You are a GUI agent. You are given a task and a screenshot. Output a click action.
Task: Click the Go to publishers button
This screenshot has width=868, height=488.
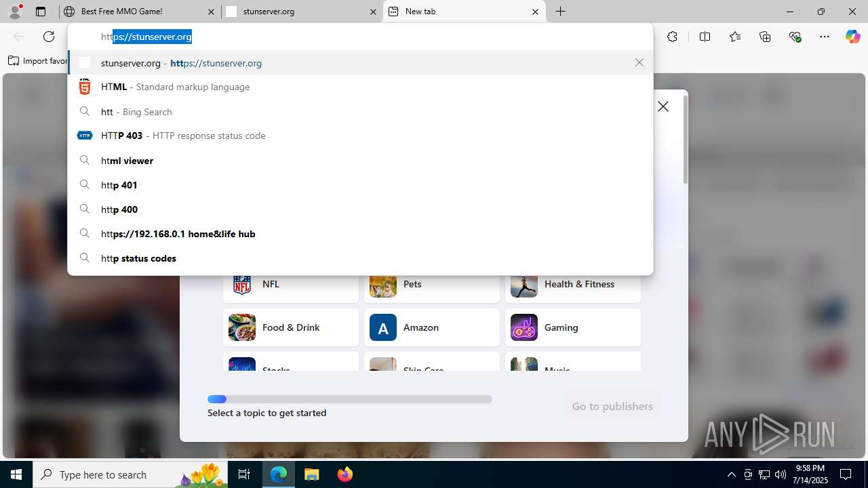coord(612,406)
